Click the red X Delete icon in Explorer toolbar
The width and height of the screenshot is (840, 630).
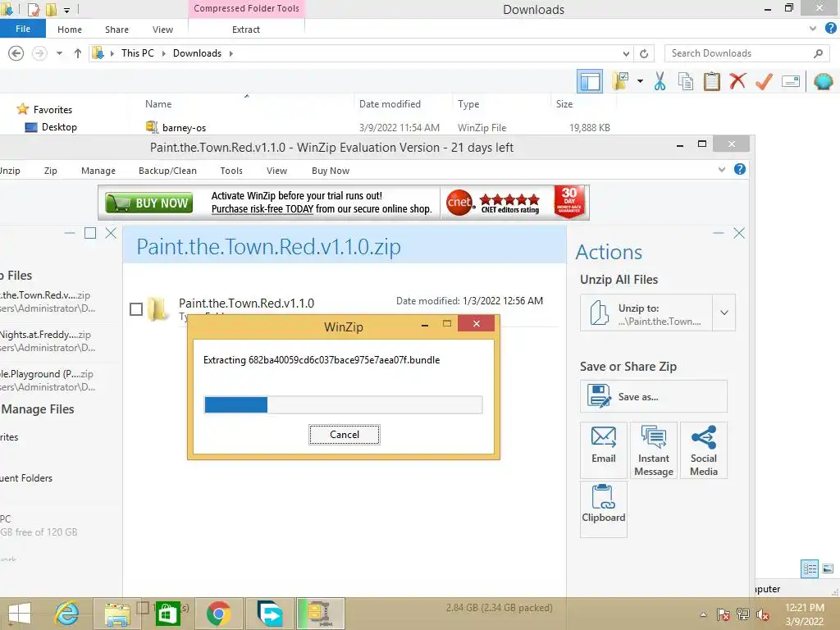[x=737, y=81]
